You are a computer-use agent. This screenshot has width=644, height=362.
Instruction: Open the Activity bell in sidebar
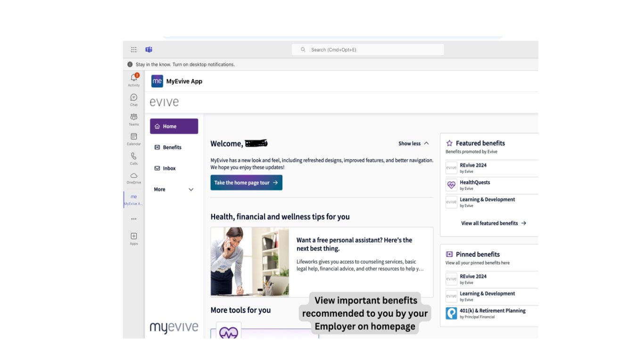(x=134, y=80)
